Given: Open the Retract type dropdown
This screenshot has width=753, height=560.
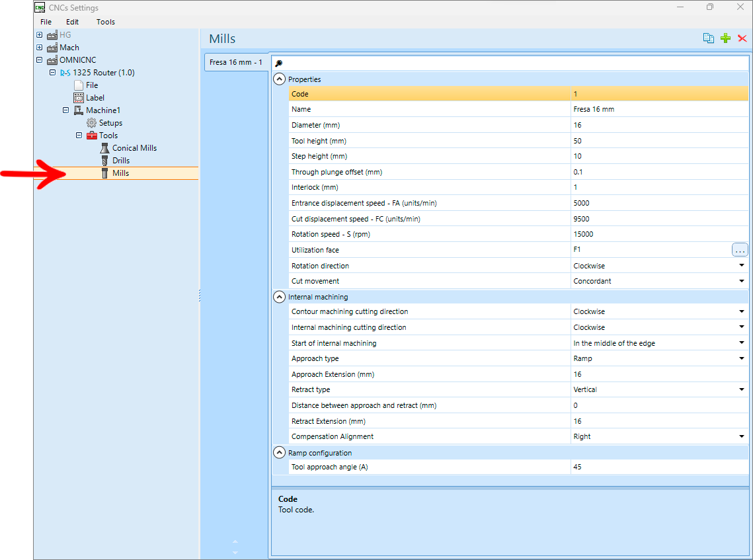Looking at the screenshot, I should click(x=742, y=389).
